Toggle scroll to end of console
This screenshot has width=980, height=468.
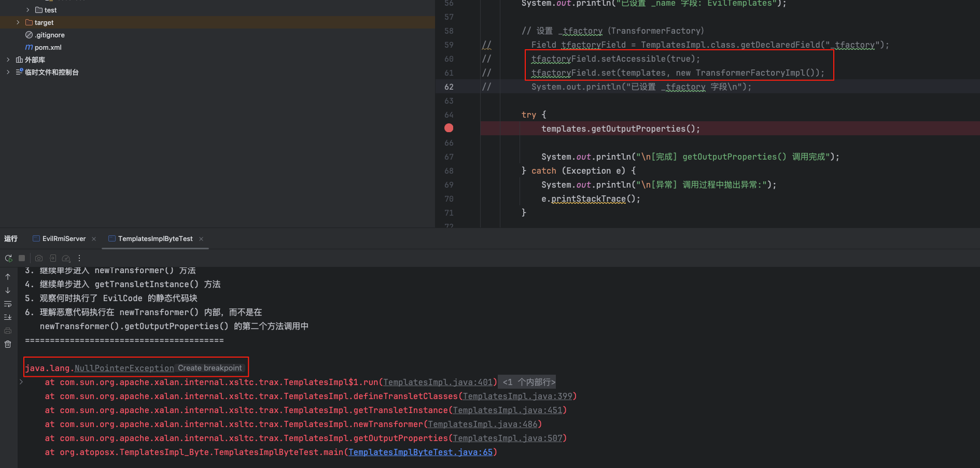pos(8,317)
